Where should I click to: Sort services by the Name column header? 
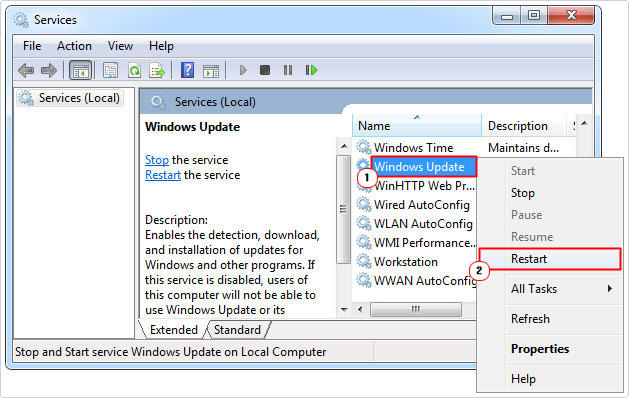click(417, 126)
